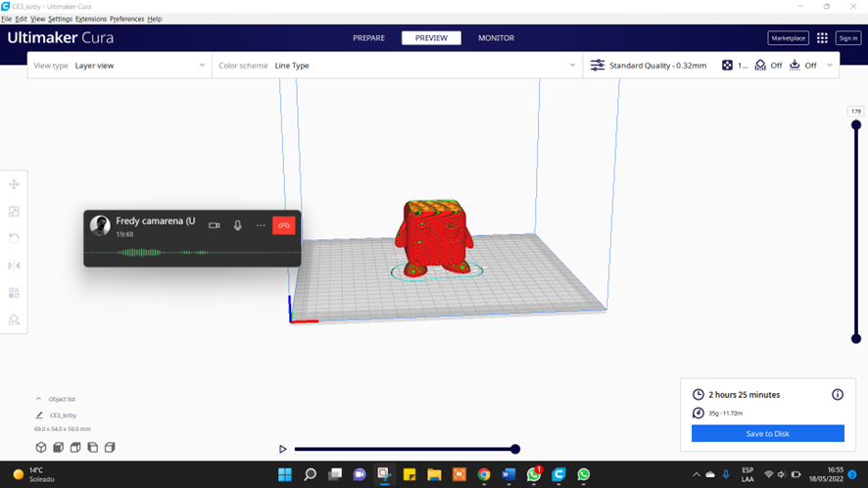Switch to the PREPARE stage
The height and width of the screenshot is (488, 868).
tap(368, 37)
